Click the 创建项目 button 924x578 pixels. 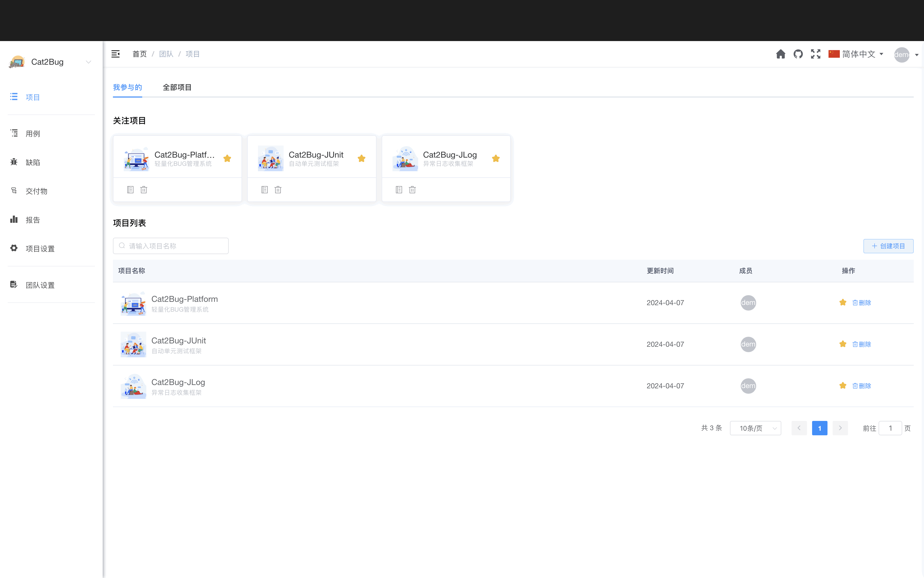(888, 246)
